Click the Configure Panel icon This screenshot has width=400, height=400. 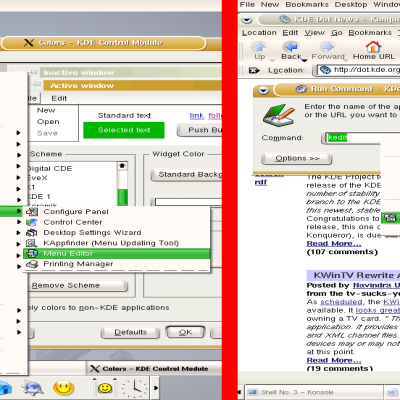[32, 212]
